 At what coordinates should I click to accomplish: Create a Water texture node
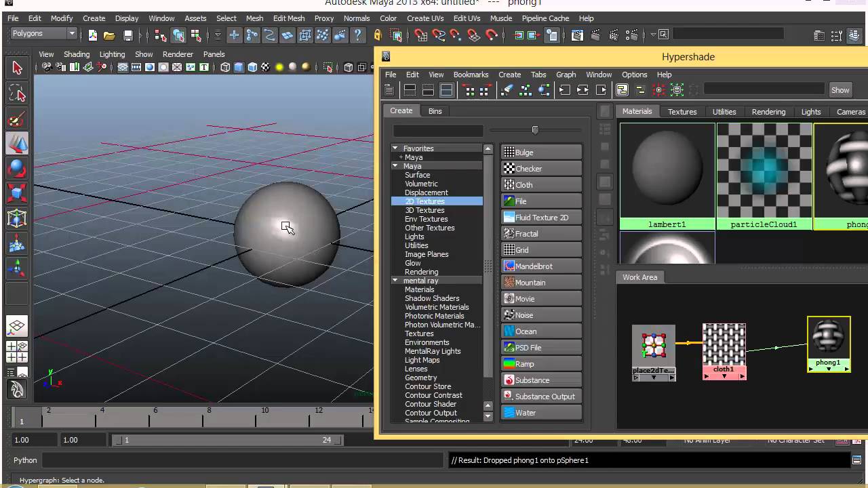tap(541, 413)
